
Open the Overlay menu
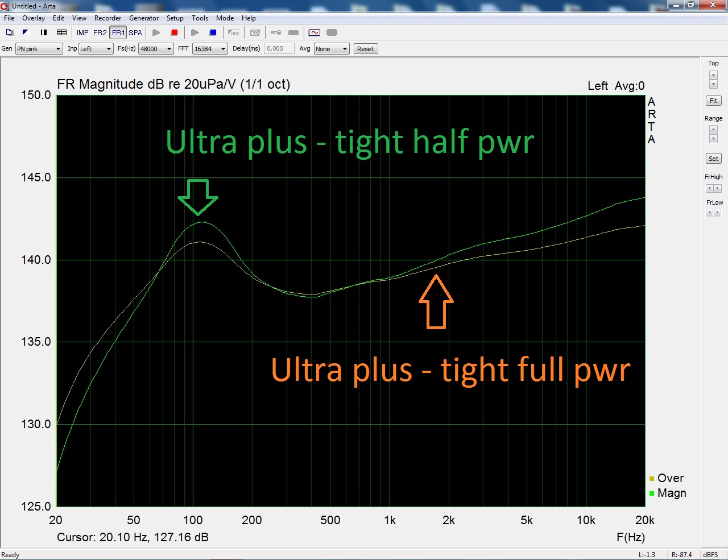[34, 18]
